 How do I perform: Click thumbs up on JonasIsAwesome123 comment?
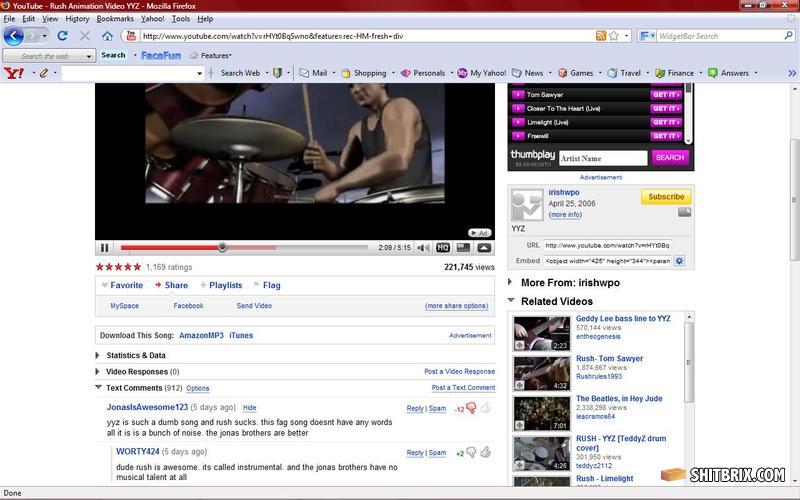(x=485, y=407)
